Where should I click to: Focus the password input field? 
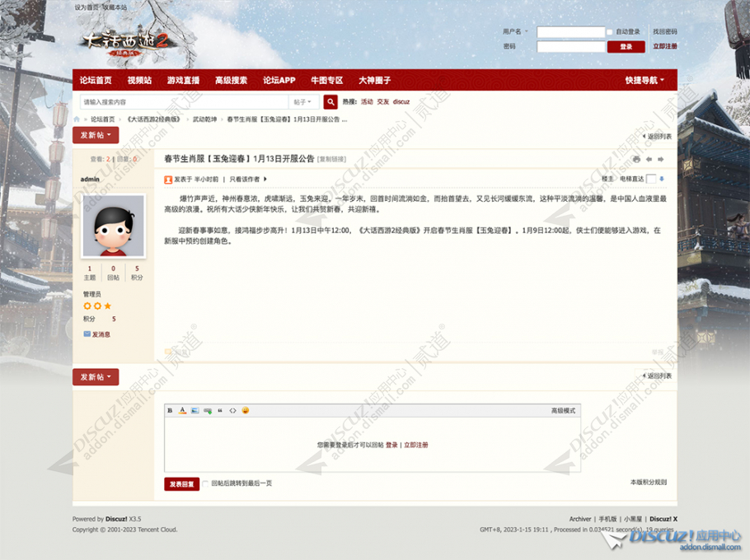click(x=570, y=46)
